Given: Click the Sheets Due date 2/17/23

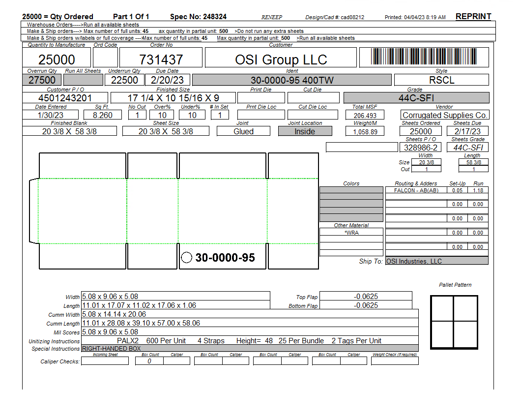Looking at the screenshot, I should click(x=467, y=131).
